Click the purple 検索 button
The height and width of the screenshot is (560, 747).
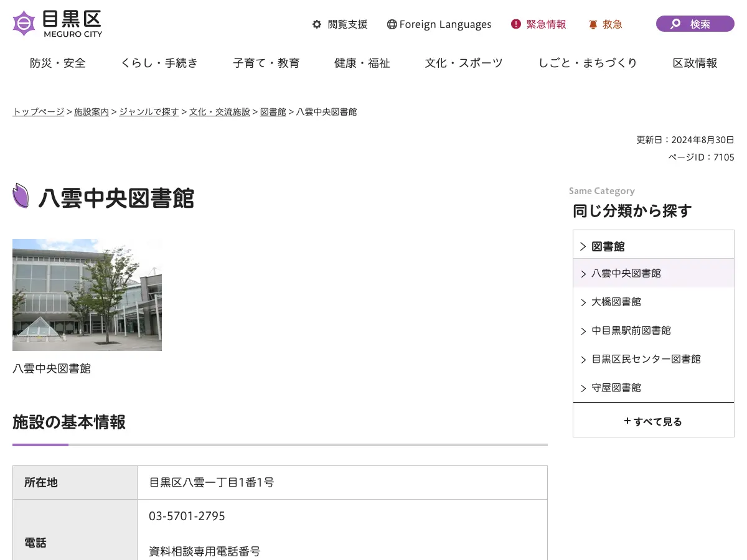tap(695, 24)
